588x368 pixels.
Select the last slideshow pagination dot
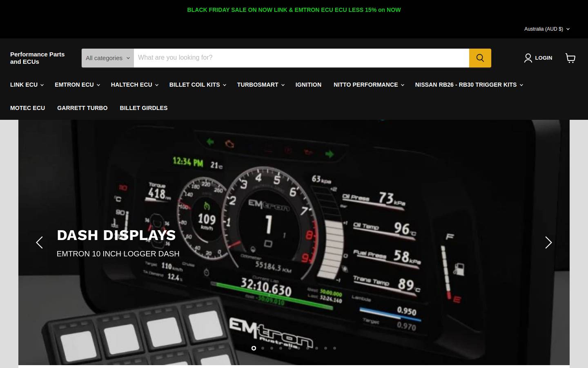[334, 348]
